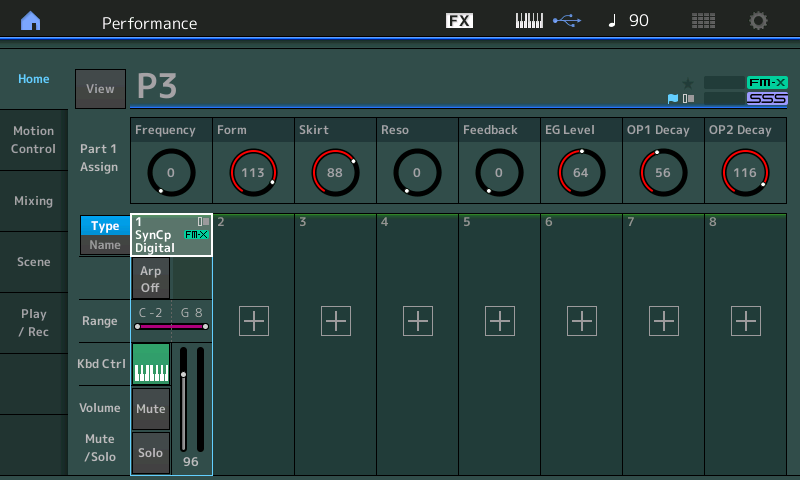Tap the Home house icon
The height and width of the screenshot is (480, 800).
(32, 21)
